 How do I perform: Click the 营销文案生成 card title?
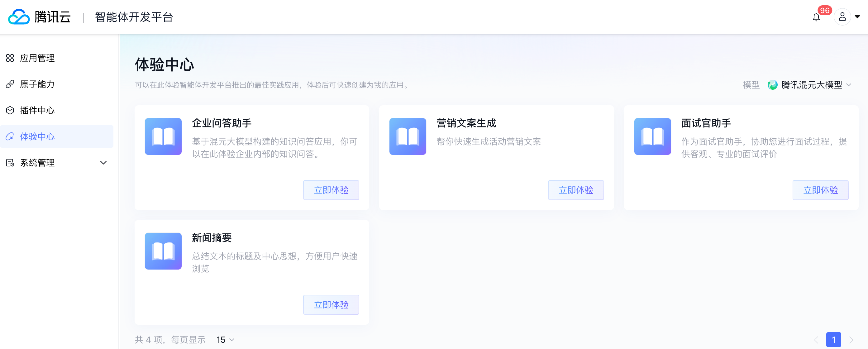click(x=466, y=123)
